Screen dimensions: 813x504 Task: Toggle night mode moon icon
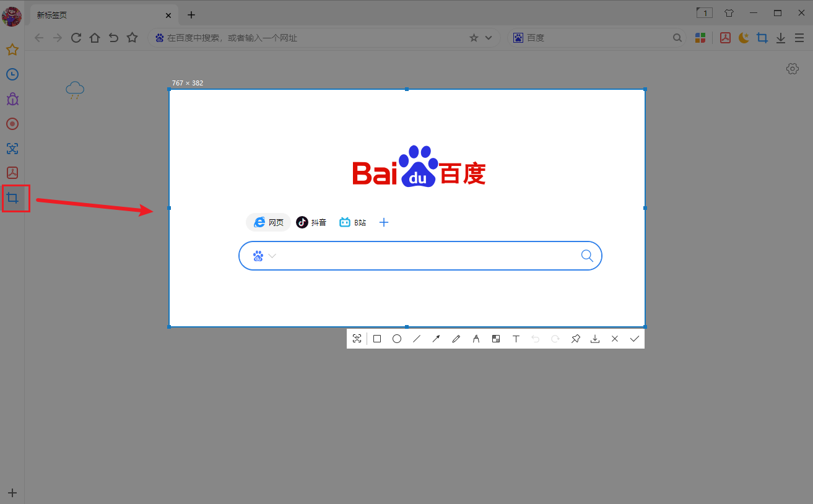(x=744, y=38)
